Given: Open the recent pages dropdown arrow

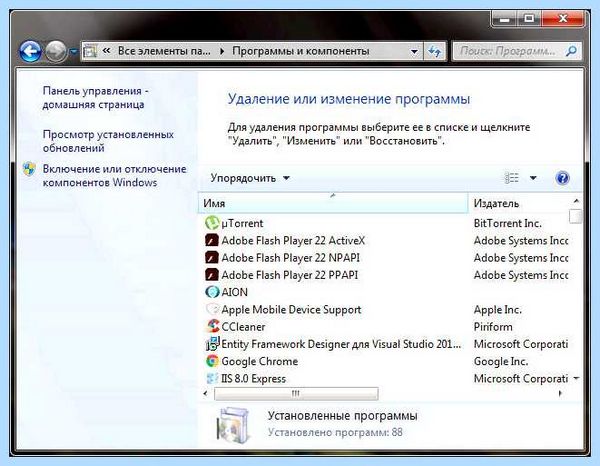Looking at the screenshot, I should tap(74, 51).
